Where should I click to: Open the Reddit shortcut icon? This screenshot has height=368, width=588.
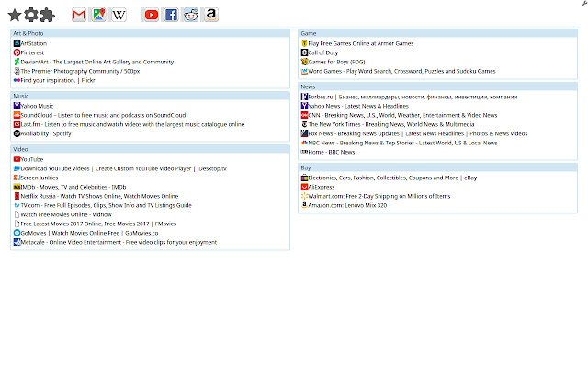click(191, 15)
